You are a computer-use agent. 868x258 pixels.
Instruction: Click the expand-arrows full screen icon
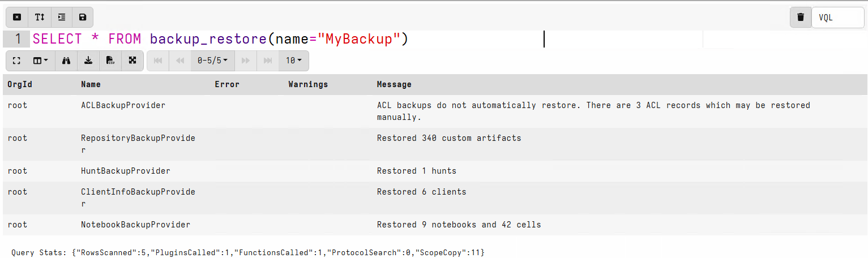click(132, 61)
